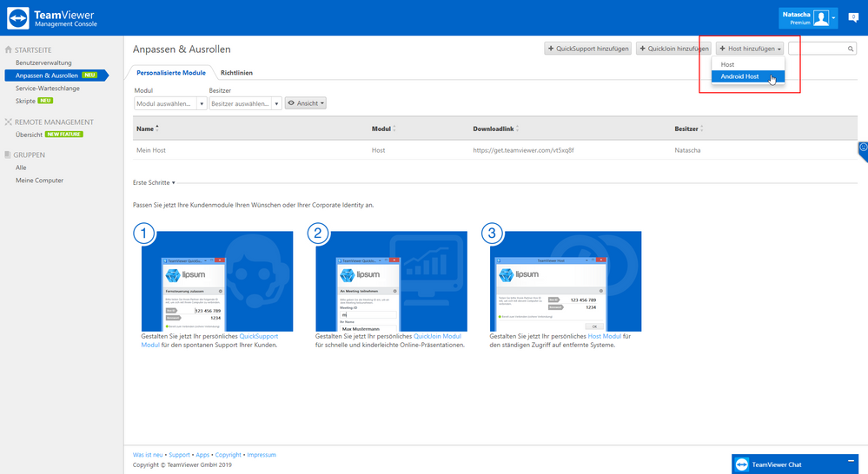Click the Host module preview thumbnail

coord(565,281)
